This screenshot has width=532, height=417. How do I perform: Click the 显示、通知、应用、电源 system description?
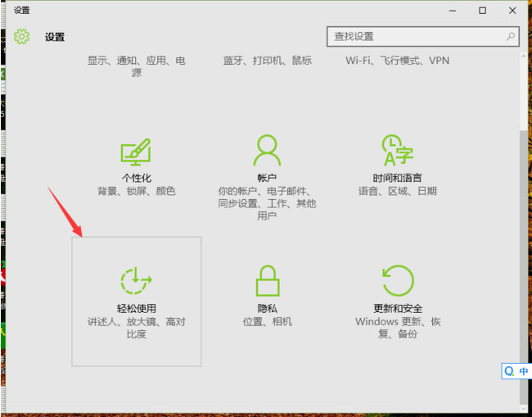137,66
